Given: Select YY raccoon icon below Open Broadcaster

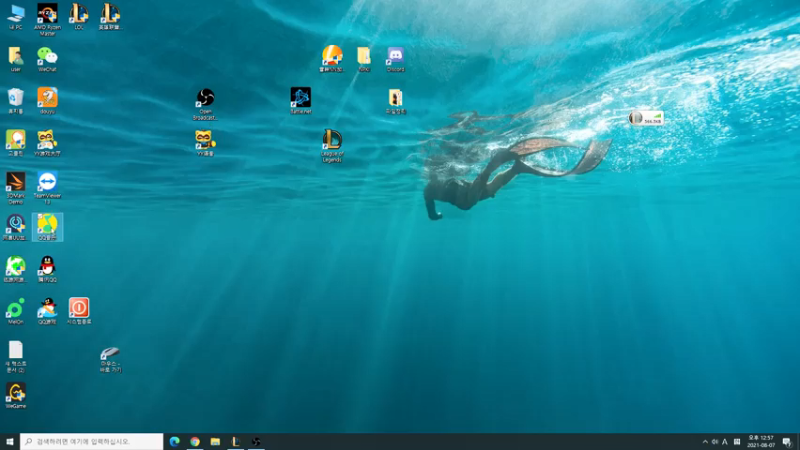Looking at the screenshot, I should click(205, 143).
